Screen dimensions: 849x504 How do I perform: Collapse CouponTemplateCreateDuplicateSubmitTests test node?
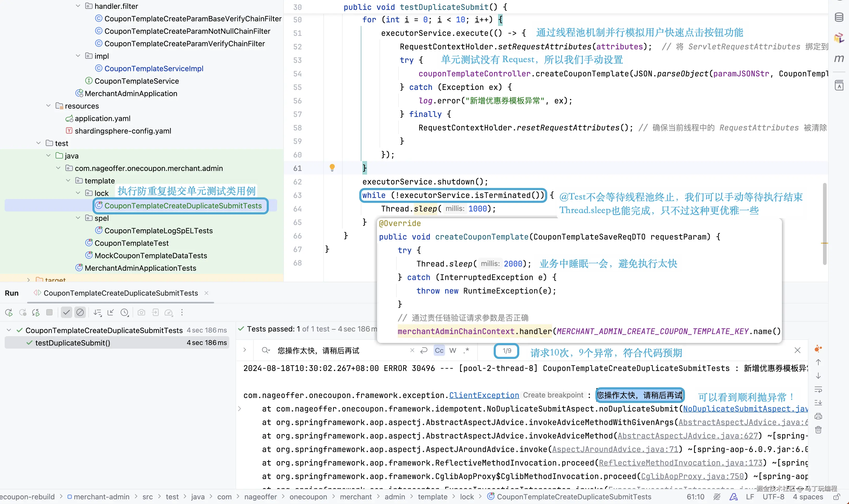tap(9, 330)
